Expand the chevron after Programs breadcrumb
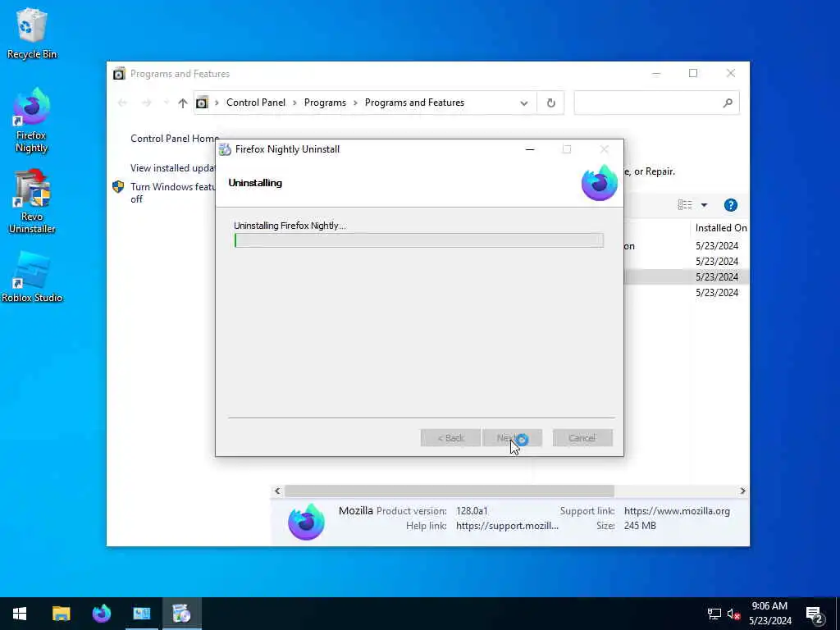Image resolution: width=840 pixels, height=630 pixels. pos(355,103)
